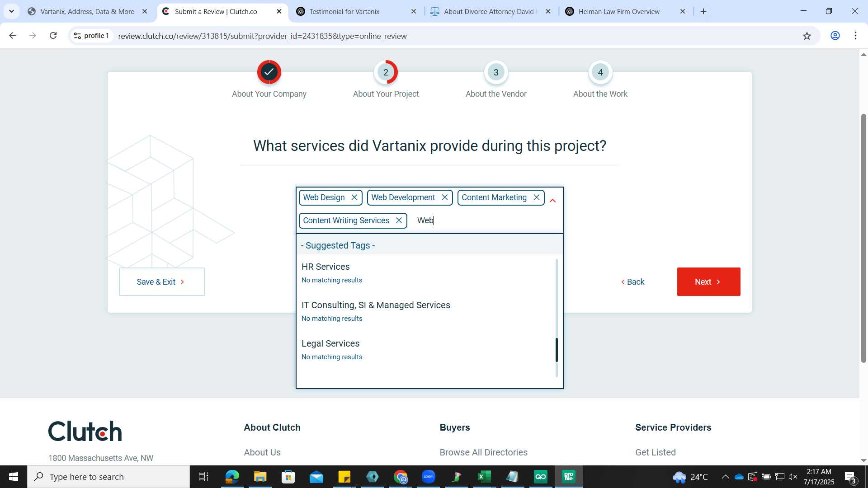Remove the Content Marketing tag
The height and width of the screenshot is (488, 868).
coord(537,197)
